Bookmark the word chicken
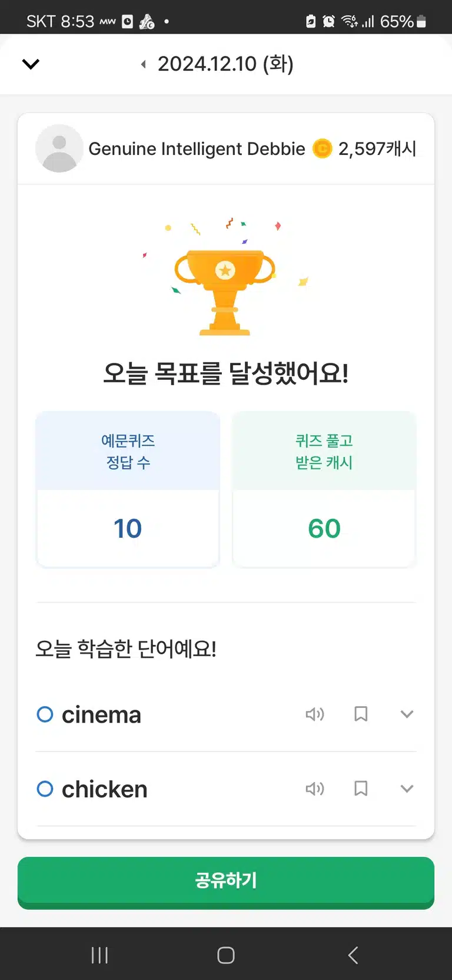This screenshot has width=452, height=980. coord(361,789)
